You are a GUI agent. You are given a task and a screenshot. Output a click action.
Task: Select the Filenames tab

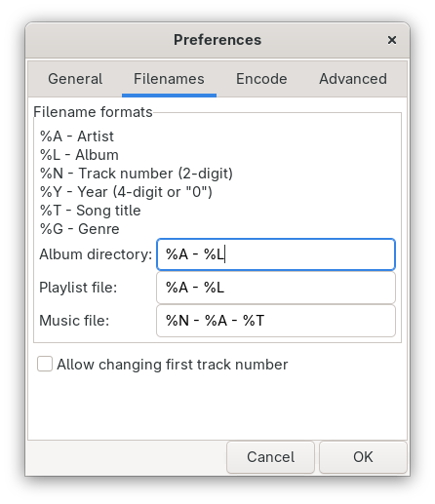pyautogui.click(x=169, y=79)
